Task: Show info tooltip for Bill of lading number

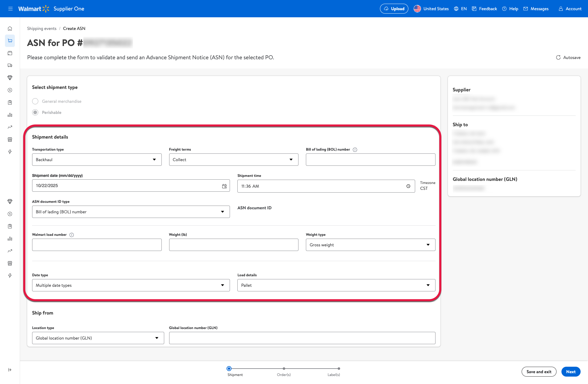Action: [355, 150]
